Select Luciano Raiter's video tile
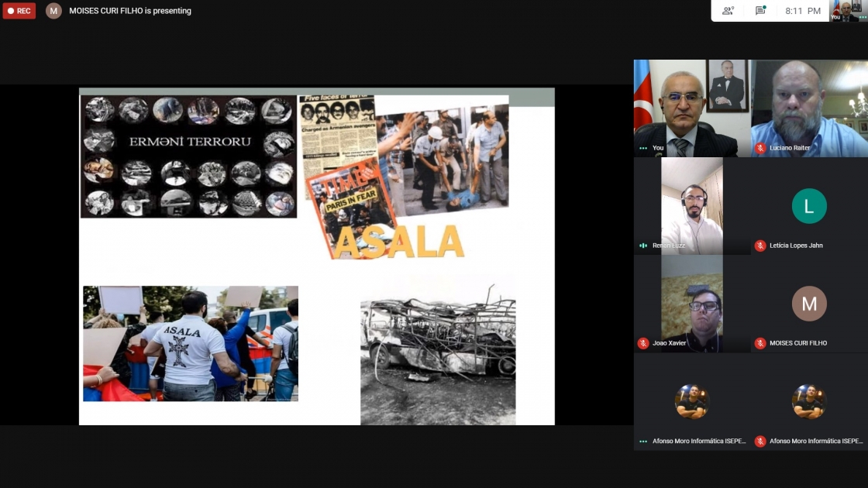Screen dimensions: 868x488 tap(809, 108)
